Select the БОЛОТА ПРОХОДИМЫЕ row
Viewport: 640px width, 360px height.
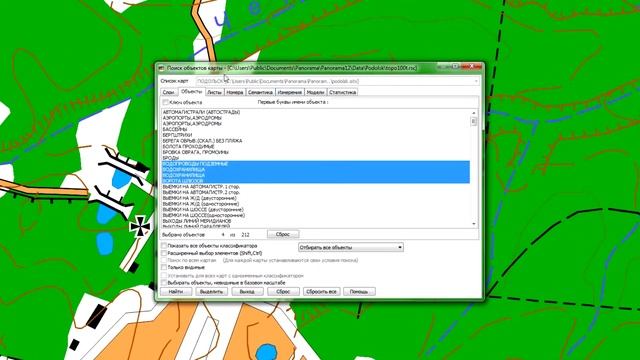coord(316,146)
